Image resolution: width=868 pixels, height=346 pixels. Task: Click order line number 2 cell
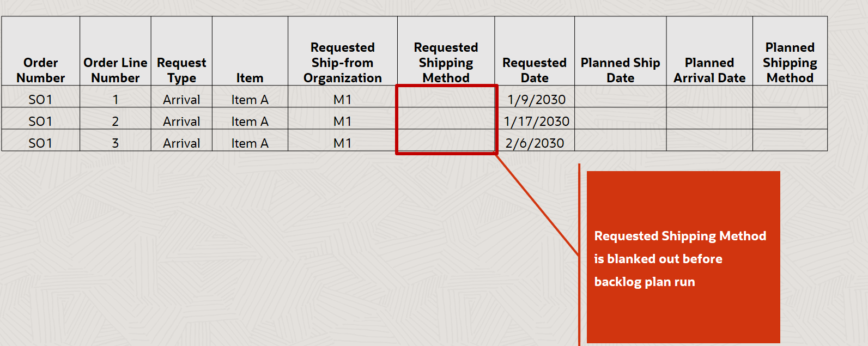click(116, 121)
